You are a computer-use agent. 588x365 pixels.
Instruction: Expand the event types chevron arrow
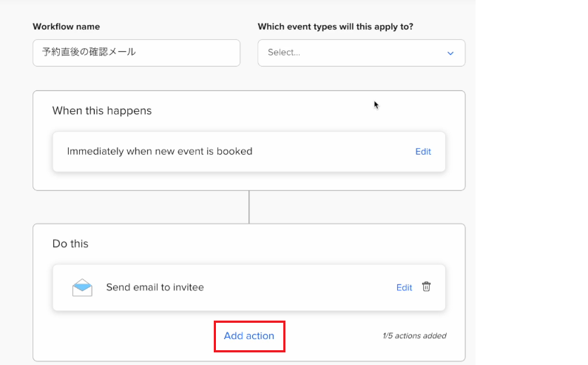pyautogui.click(x=450, y=53)
